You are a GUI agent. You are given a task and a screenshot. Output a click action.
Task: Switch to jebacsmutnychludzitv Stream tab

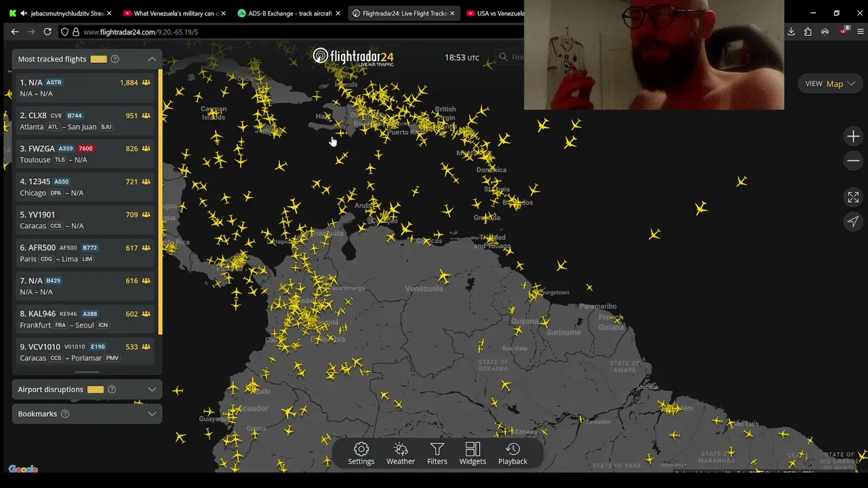point(62,13)
